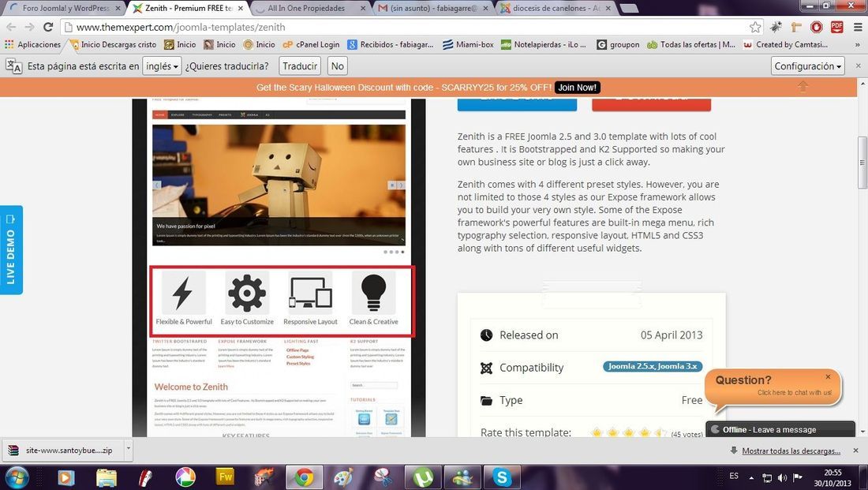Open the Miami-box bookmark

[468, 44]
